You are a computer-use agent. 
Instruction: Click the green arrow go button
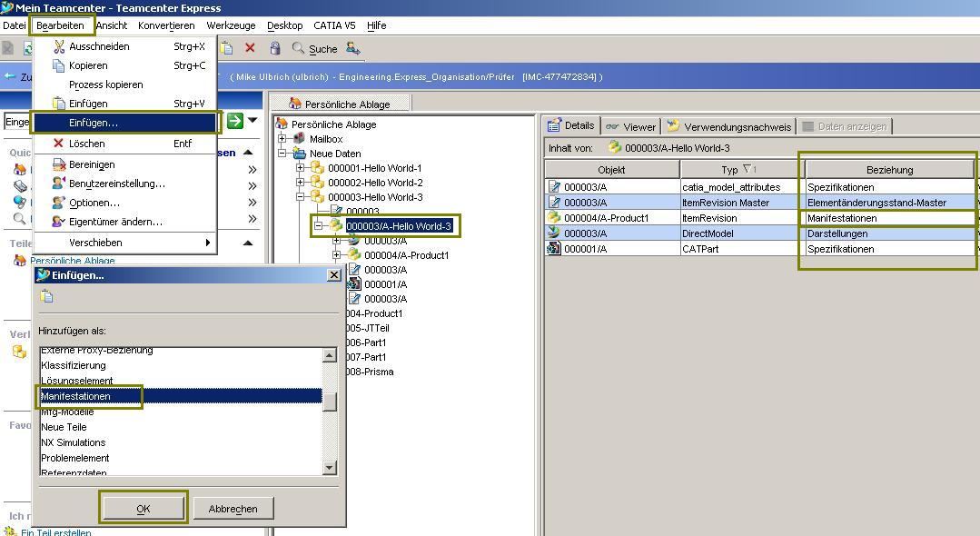click(235, 121)
